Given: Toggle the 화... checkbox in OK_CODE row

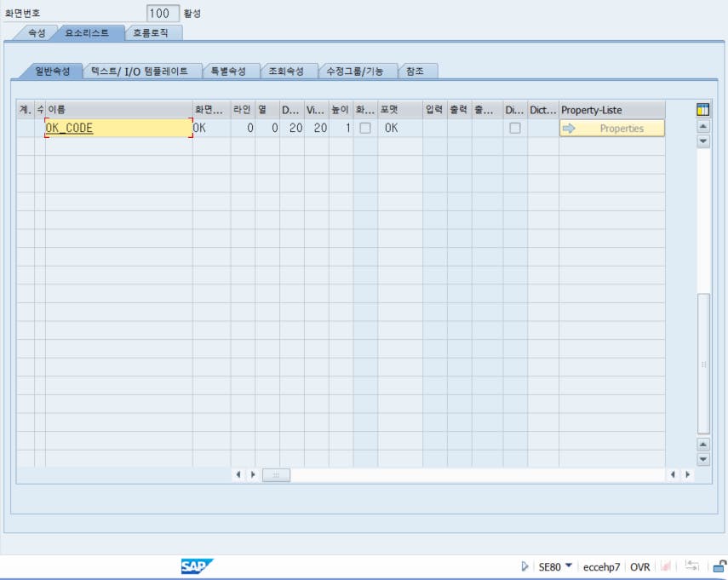Looking at the screenshot, I should click(365, 128).
